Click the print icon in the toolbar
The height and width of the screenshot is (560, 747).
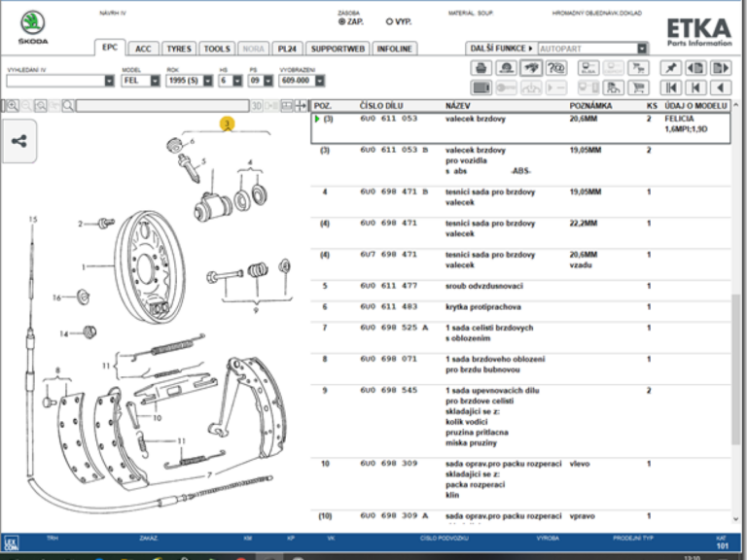(x=480, y=68)
